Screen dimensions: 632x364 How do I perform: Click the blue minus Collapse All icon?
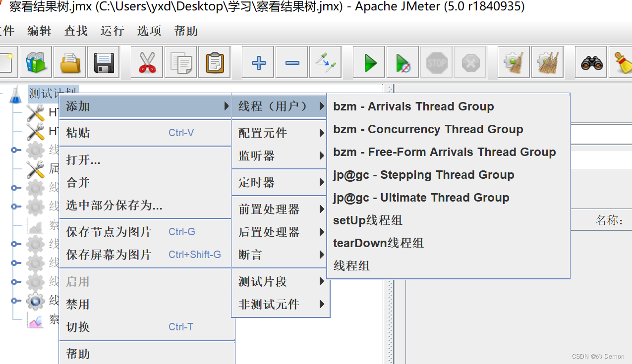(x=291, y=62)
